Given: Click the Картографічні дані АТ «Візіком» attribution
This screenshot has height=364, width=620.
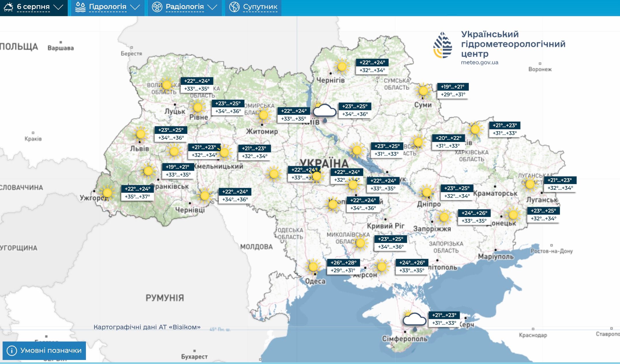Looking at the screenshot, I should (147, 327).
